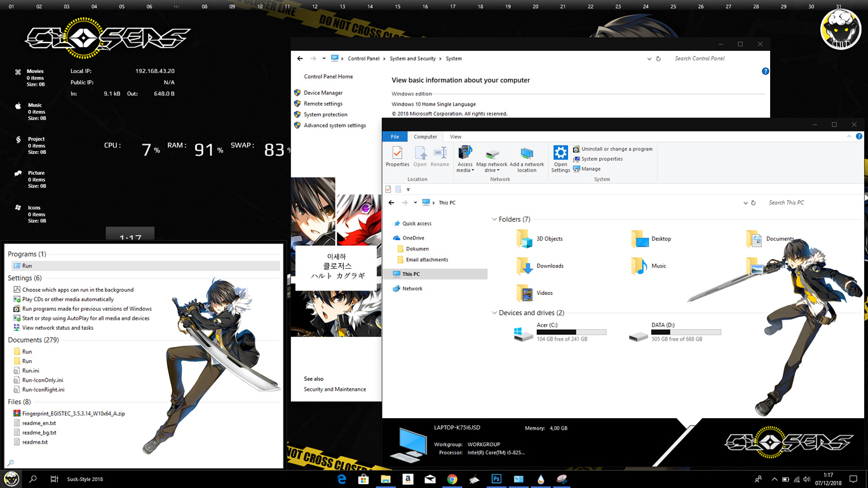
Task: Open Play CDs or other media automatically
Action: pyautogui.click(x=68, y=299)
